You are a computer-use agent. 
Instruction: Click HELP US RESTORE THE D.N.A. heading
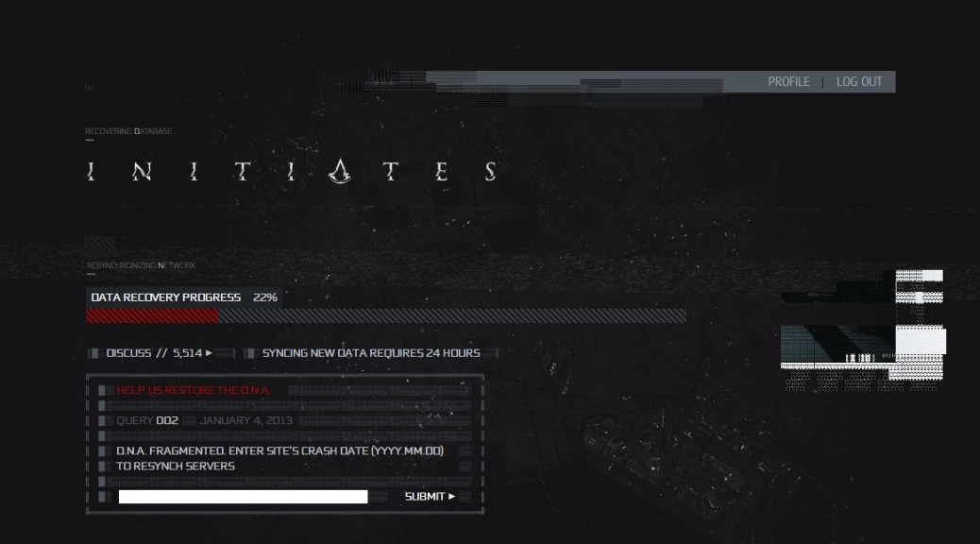pos(194,390)
